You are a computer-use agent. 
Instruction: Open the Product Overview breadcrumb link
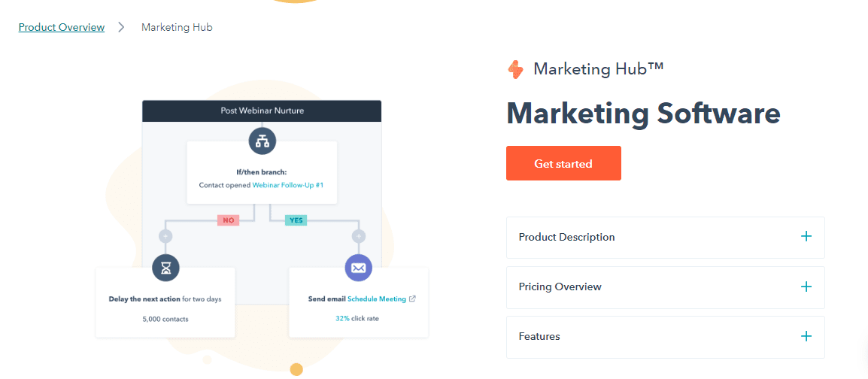coord(62,27)
